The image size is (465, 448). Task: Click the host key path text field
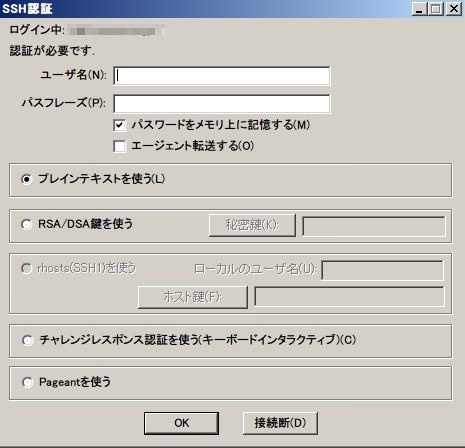349,296
